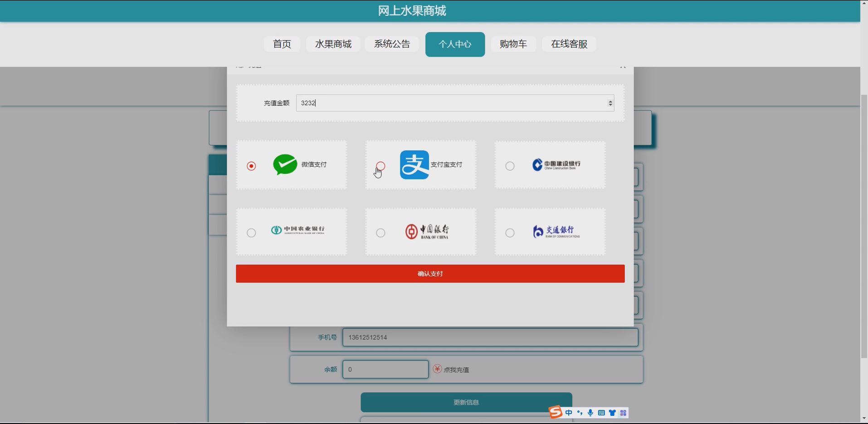Open Sogou soft keyboard icon
Image resolution: width=868 pixels, height=424 pixels.
pos(601,413)
